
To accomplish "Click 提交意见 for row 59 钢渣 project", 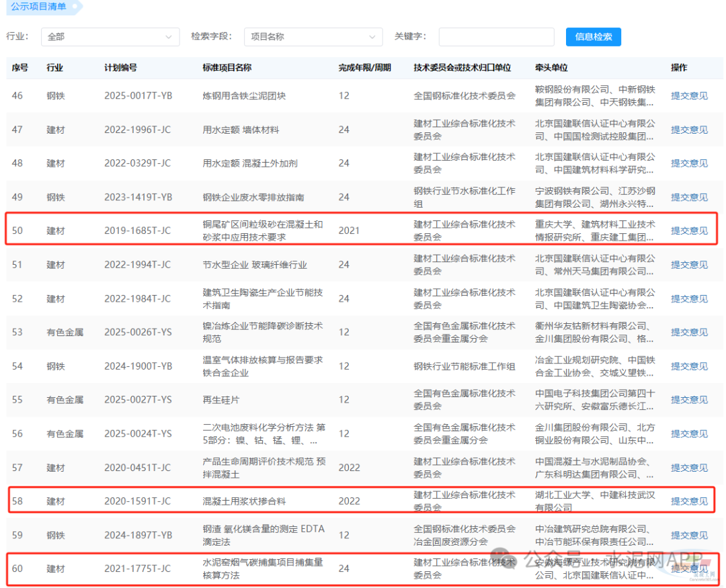I will point(689,535).
